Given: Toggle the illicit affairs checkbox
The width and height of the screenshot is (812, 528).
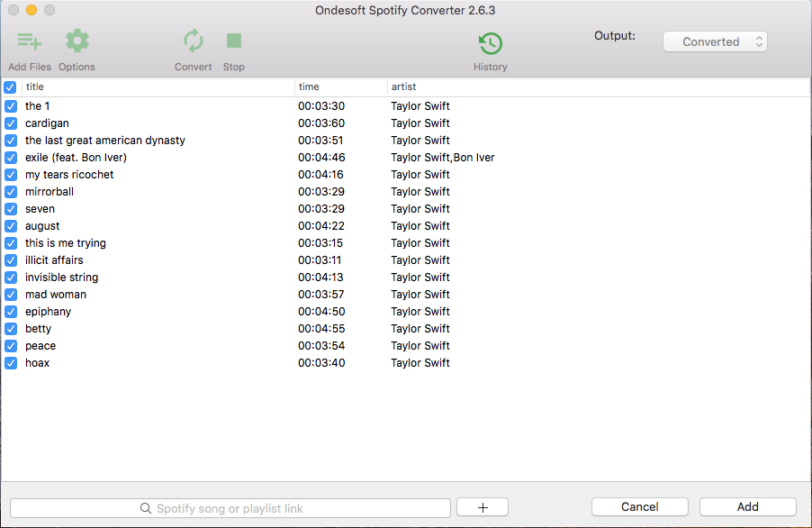Looking at the screenshot, I should [11, 260].
